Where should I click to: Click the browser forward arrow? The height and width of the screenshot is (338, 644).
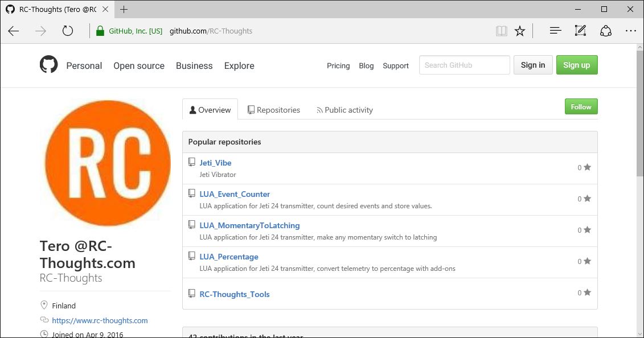click(40, 31)
